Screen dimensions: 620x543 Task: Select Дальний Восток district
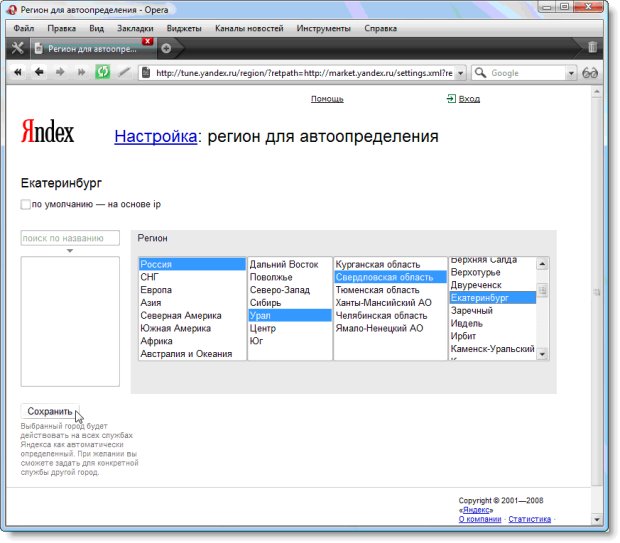(x=290, y=264)
